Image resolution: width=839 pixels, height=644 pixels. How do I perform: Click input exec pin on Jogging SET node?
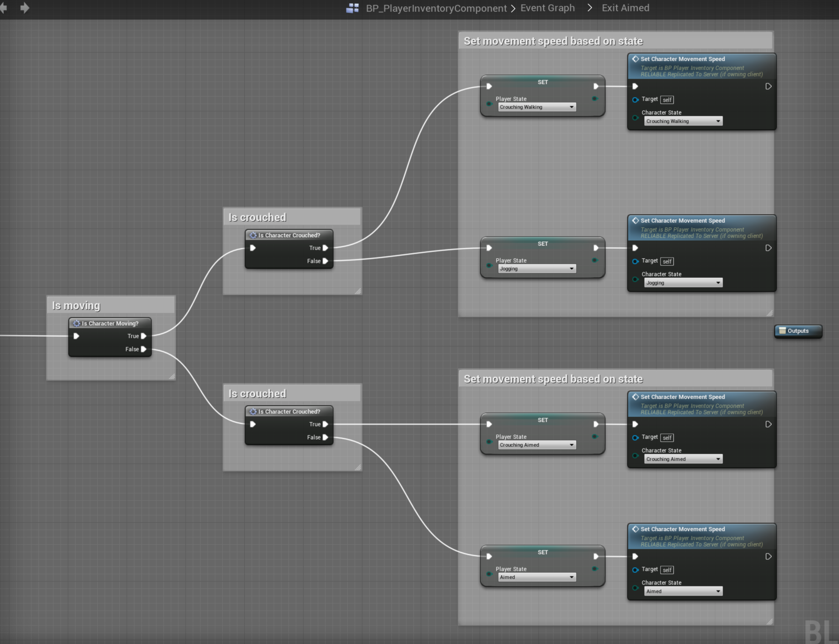[489, 248]
